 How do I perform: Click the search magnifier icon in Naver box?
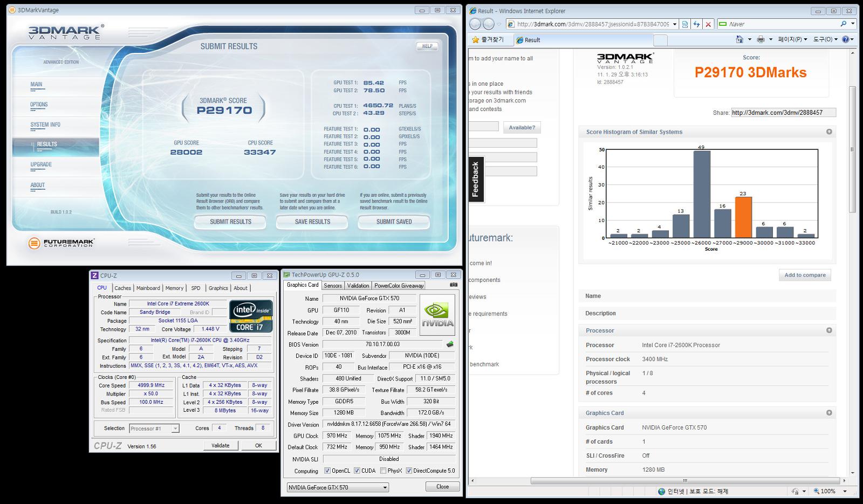(x=844, y=24)
